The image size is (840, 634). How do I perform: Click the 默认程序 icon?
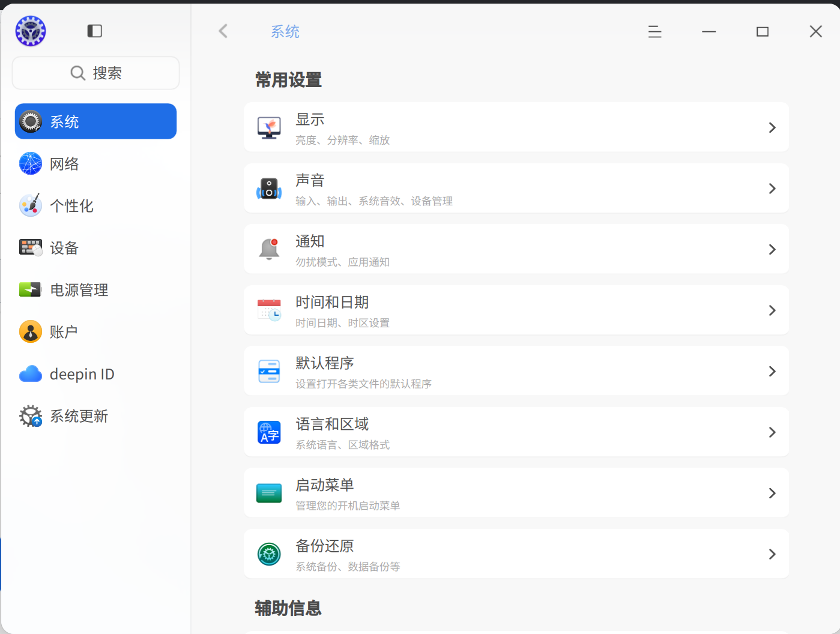coord(269,371)
